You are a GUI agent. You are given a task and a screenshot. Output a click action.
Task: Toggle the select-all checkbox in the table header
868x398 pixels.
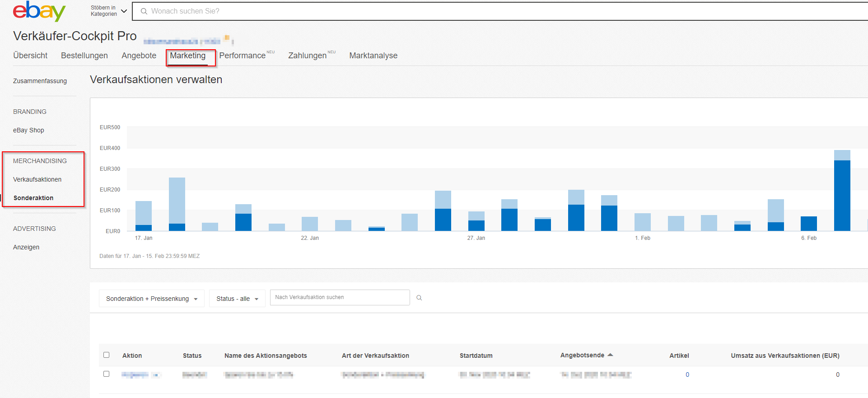point(107,355)
